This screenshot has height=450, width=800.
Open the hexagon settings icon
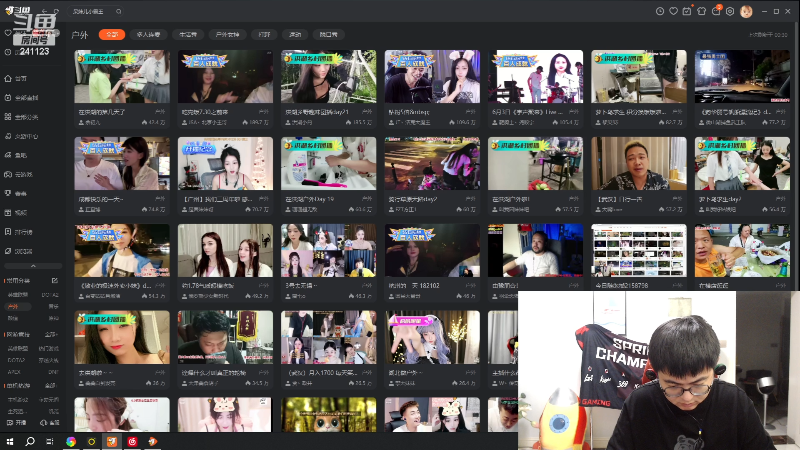point(730,11)
